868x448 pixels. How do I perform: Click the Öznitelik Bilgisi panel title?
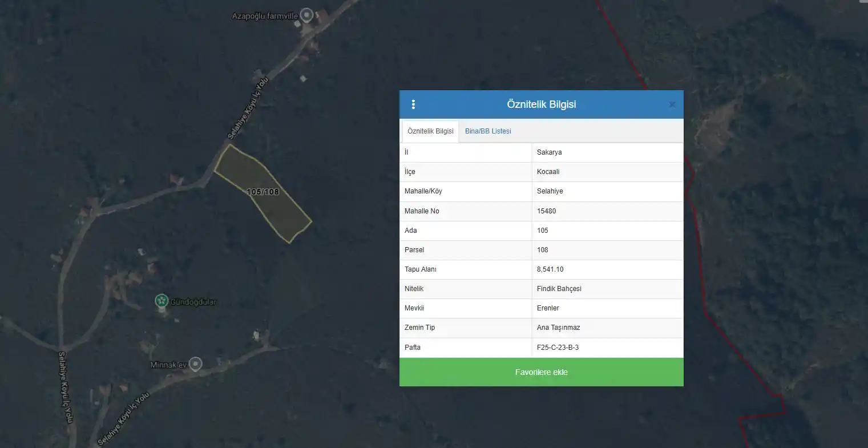click(x=541, y=104)
